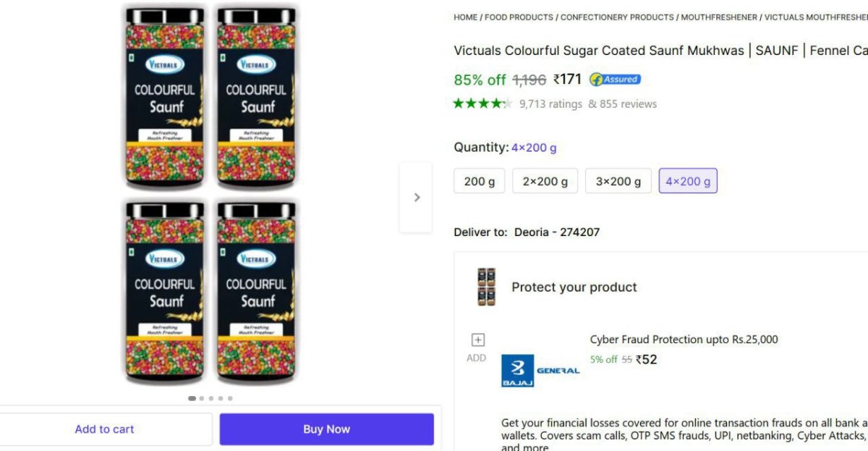Click the top-left Colourful Saunf jar image
The image size is (868, 451).
click(165, 98)
